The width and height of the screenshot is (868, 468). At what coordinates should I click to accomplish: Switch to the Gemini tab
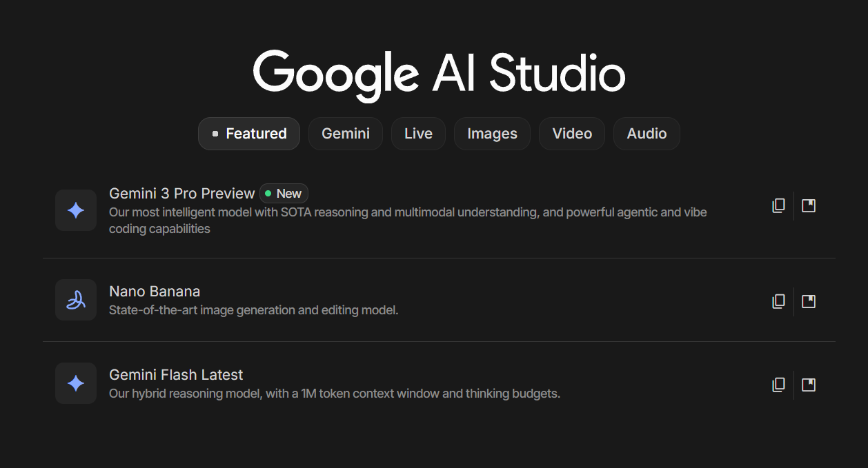[x=346, y=134]
